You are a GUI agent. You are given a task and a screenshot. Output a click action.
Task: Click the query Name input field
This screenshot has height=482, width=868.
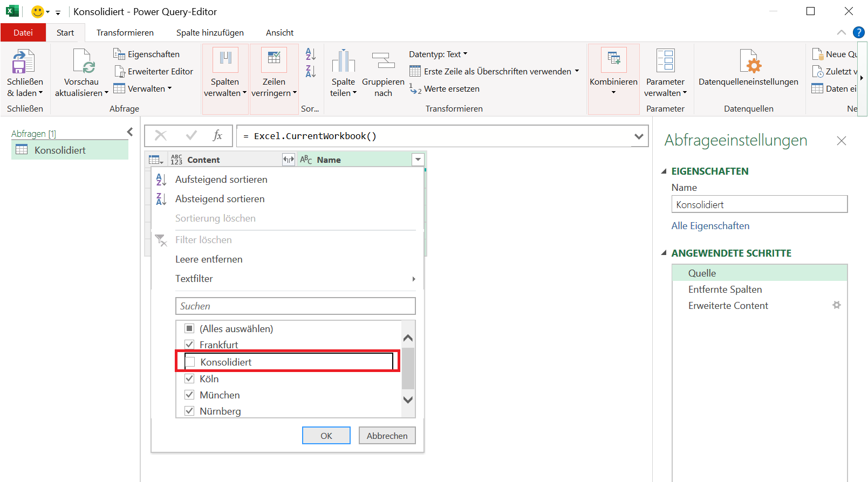coord(760,204)
